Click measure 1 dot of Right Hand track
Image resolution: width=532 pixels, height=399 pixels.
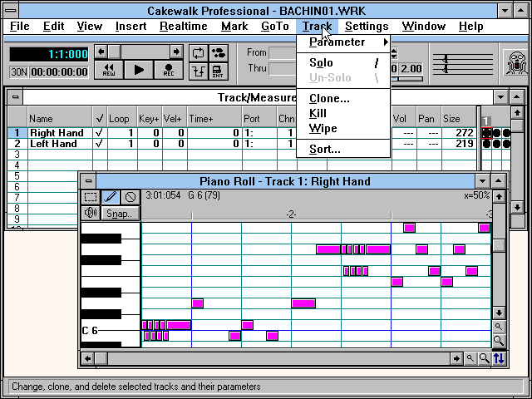point(486,133)
